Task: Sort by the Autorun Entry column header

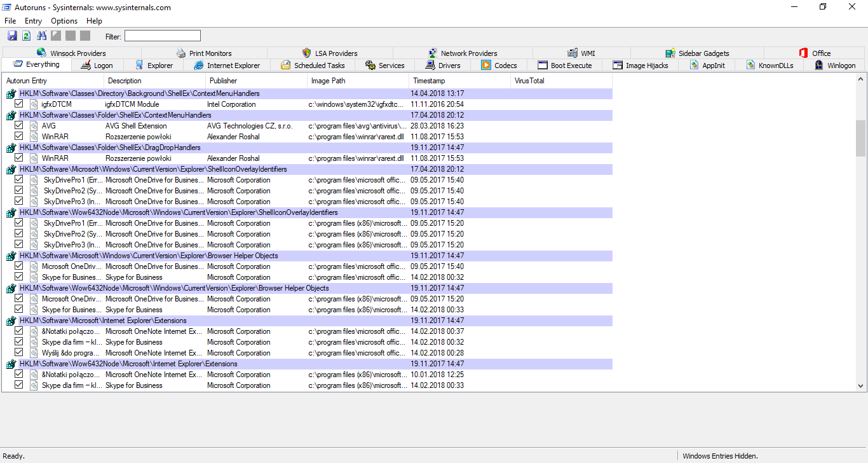Action: tap(53, 81)
